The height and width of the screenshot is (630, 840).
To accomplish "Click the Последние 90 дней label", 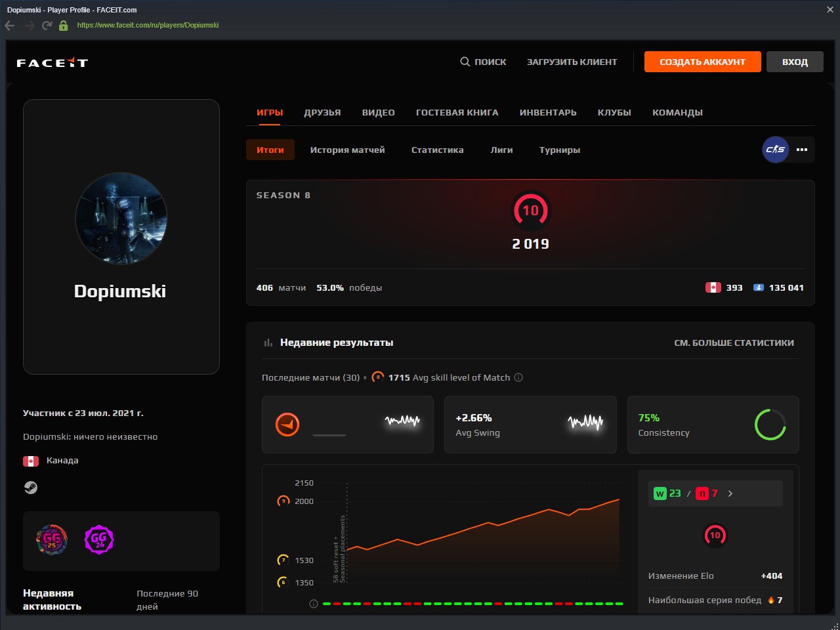I will 167,600.
